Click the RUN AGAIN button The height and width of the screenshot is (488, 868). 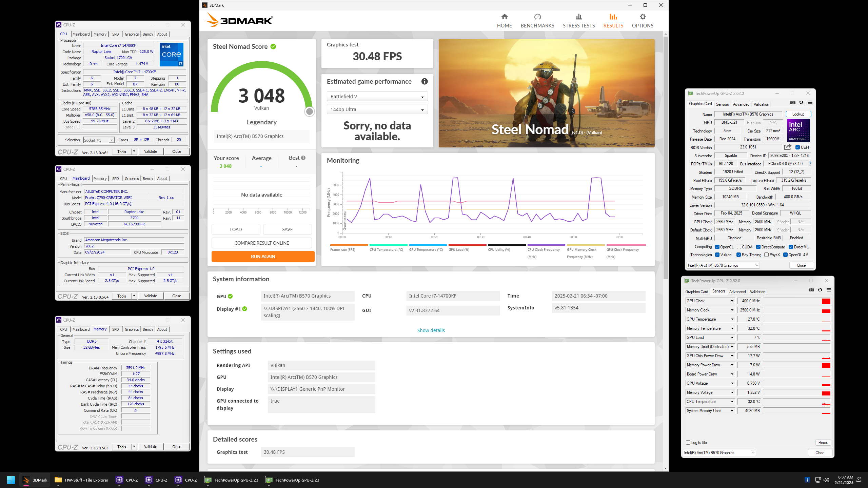tap(263, 257)
